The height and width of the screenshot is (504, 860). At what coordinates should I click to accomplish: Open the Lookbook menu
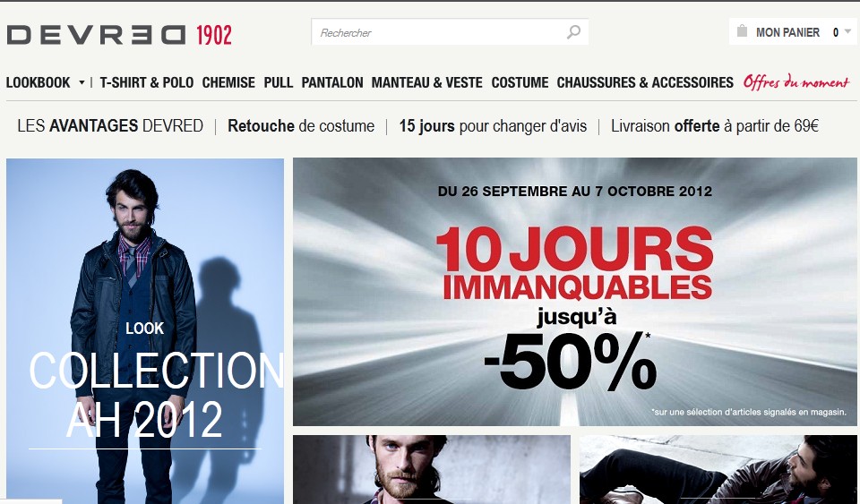click(39, 82)
